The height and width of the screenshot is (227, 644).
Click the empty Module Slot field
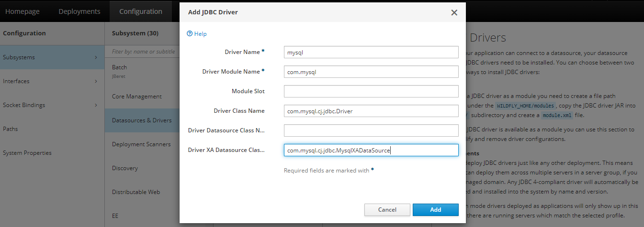[371, 91]
